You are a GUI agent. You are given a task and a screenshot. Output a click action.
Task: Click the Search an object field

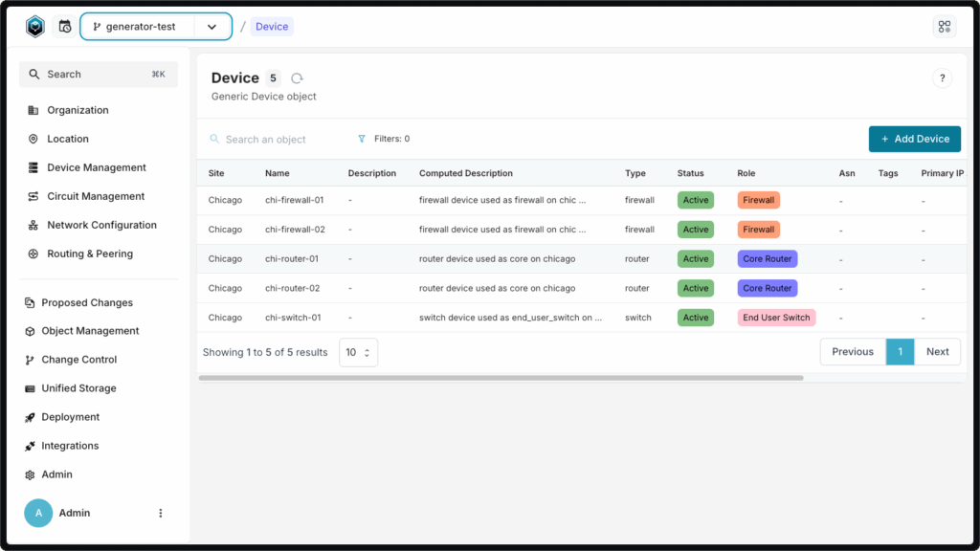coord(278,140)
